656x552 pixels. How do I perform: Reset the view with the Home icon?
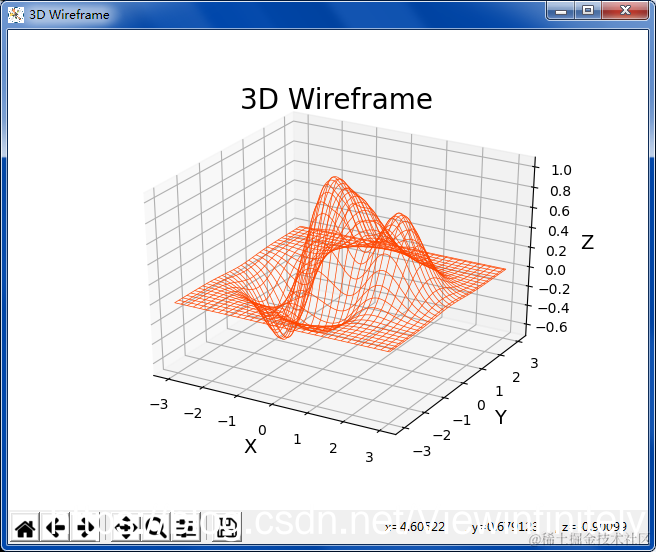[x=25, y=527]
